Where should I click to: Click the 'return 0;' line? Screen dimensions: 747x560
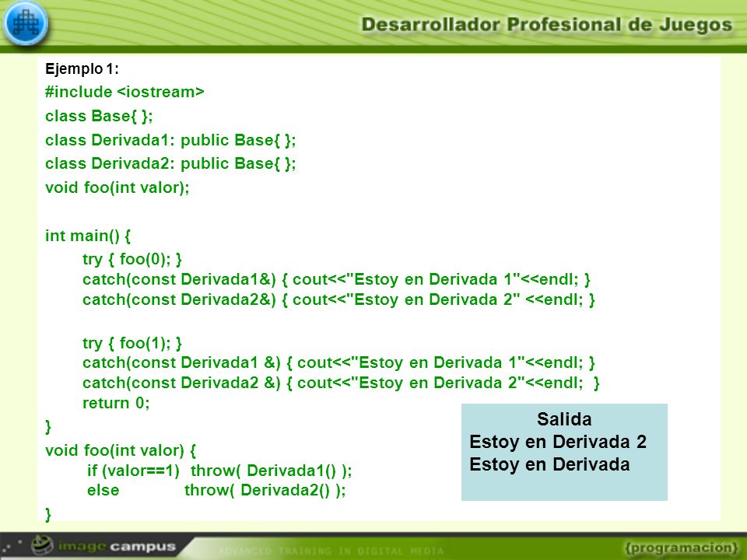pos(116,403)
